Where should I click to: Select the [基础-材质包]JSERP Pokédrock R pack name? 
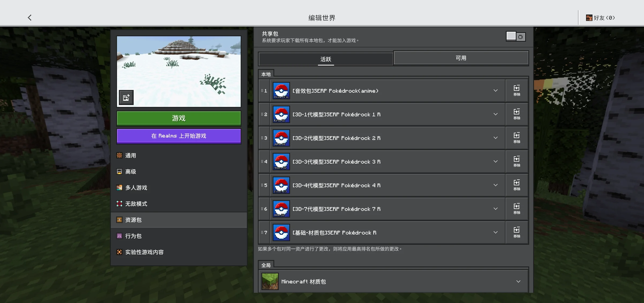tap(334, 233)
